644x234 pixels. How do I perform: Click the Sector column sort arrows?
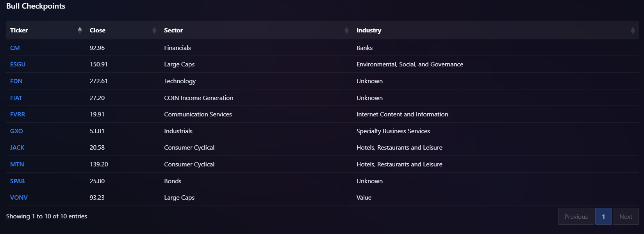346,30
